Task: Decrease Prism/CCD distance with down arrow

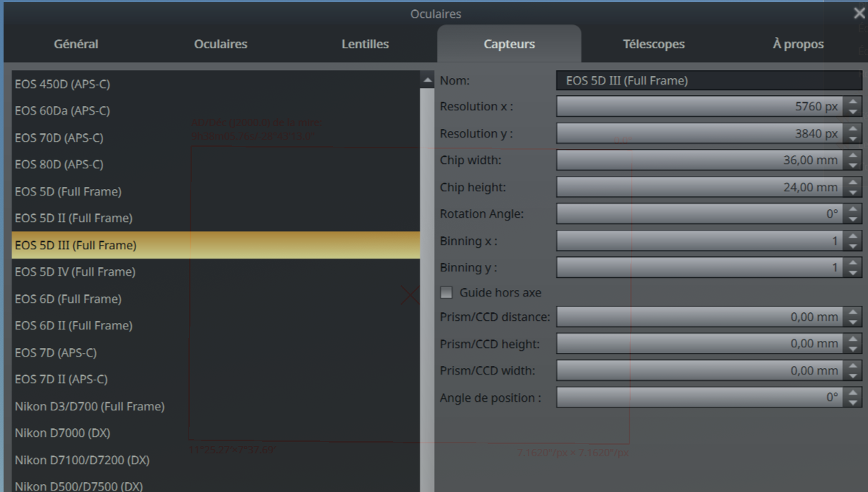Action: (852, 322)
